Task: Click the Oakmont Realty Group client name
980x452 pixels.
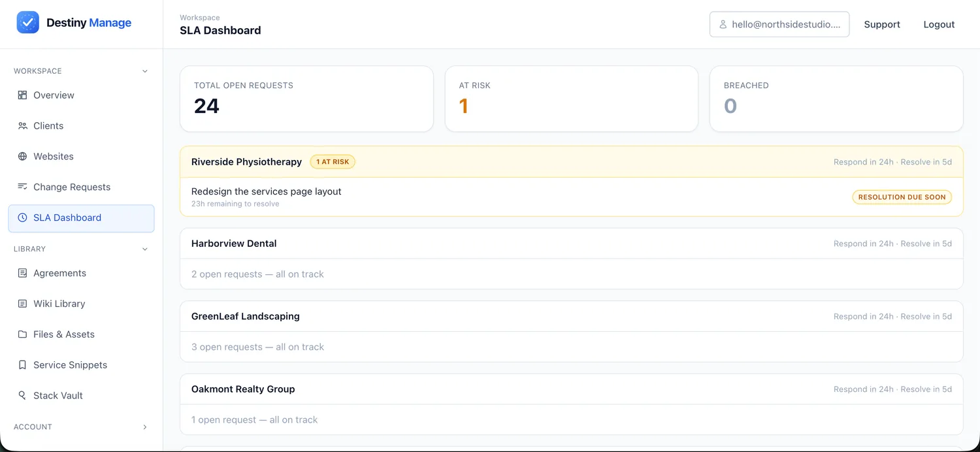Action: tap(243, 389)
